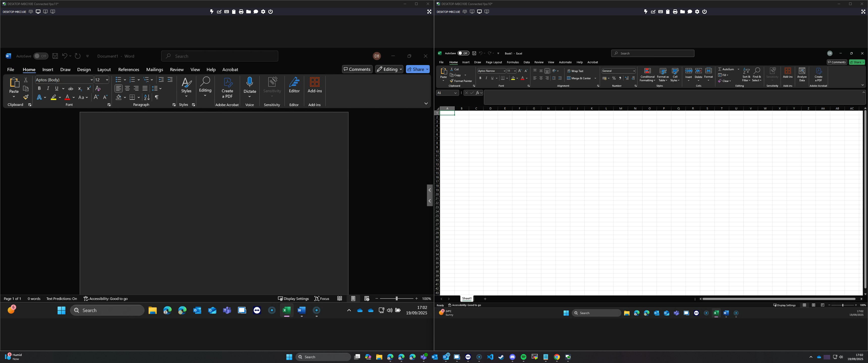Viewport: 868px width, 363px height.
Task: Add a new sheet in Excel
Action: coord(485,299)
